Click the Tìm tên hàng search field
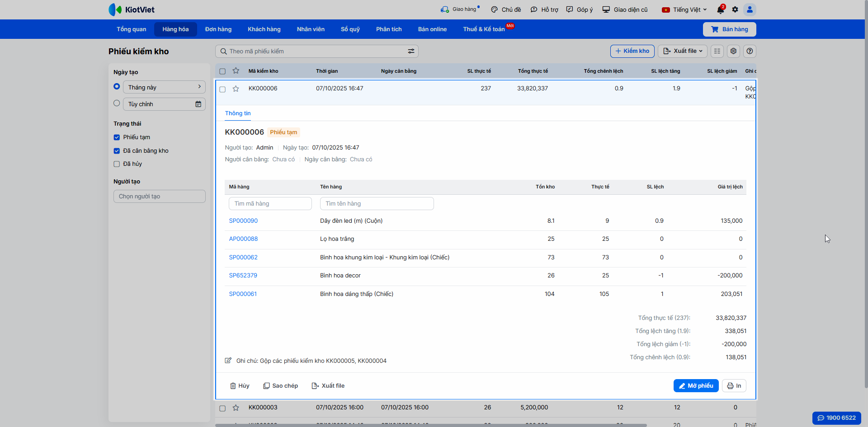The image size is (868, 427). (x=377, y=204)
